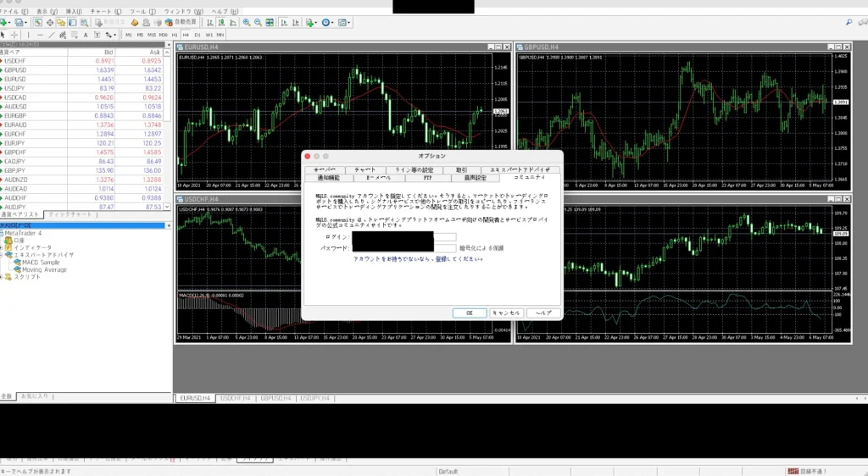This screenshot has height=476, width=868.
Task: Toggle the 自動売買 auto trading button
Action: [181, 23]
